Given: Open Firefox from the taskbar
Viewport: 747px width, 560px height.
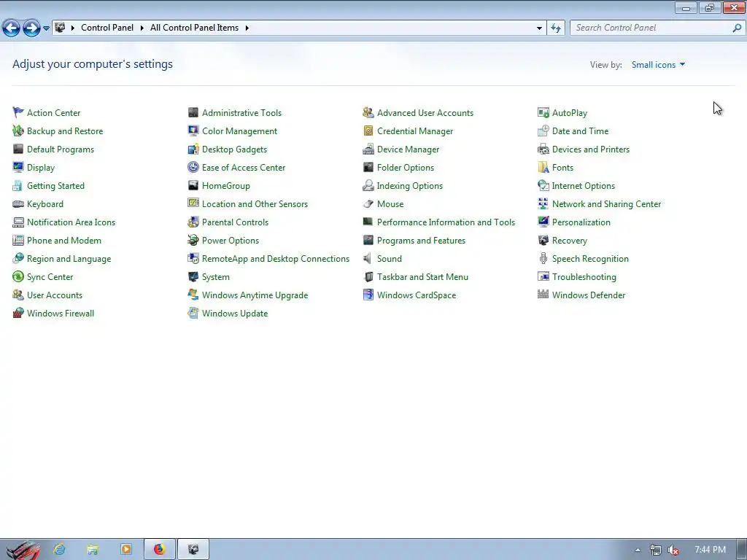Looking at the screenshot, I should point(160,550).
